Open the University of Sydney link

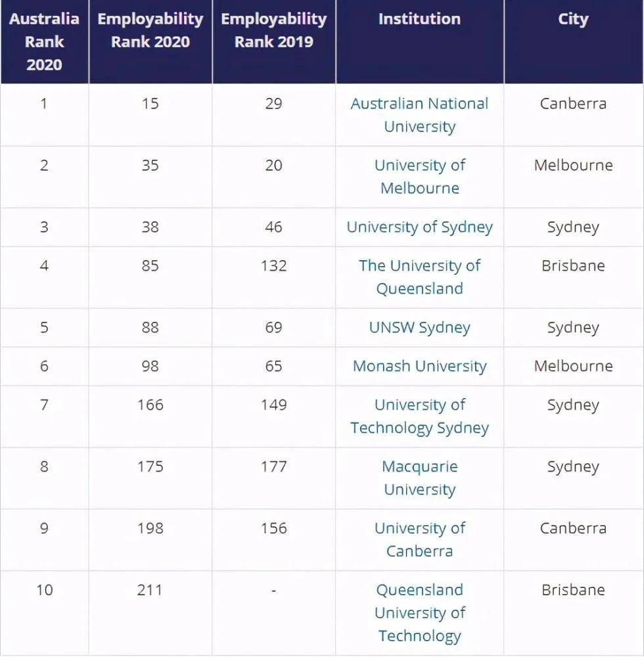point(419,227)
